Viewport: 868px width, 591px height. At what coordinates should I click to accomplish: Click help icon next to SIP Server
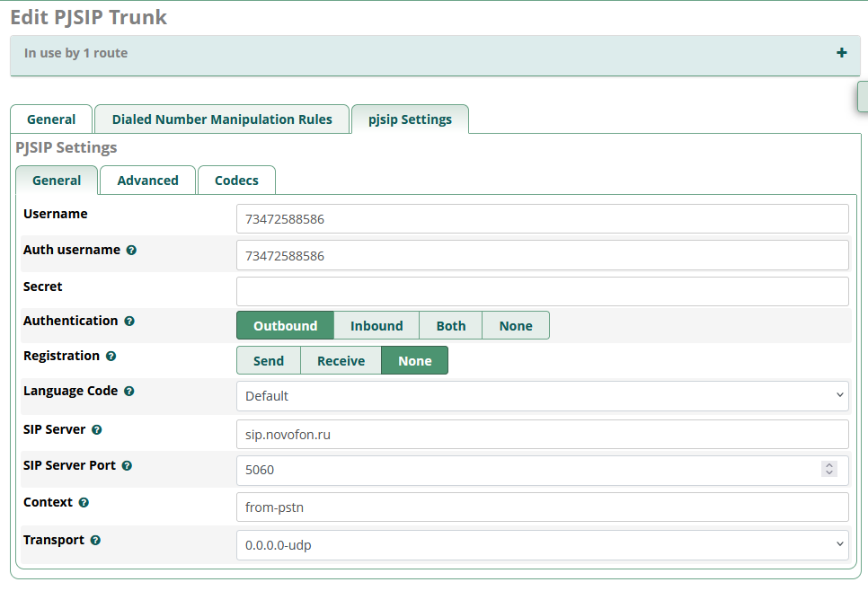97,430
